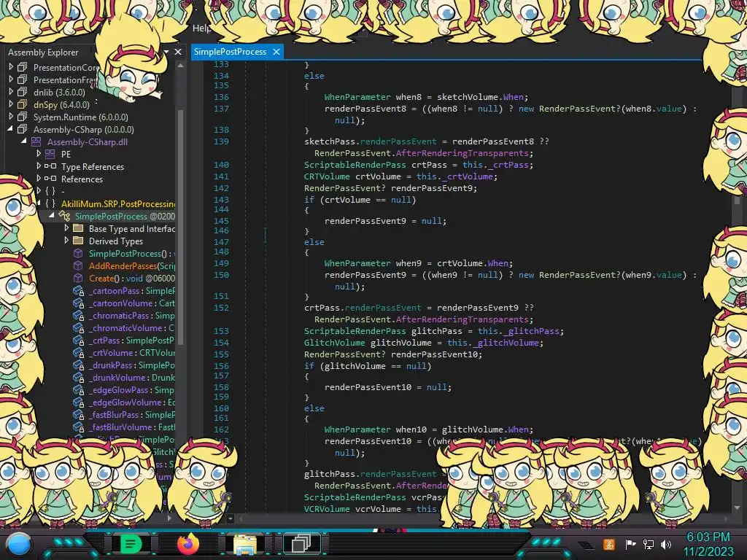Open the Help menu
This screenshot has height=560, width=747.
201,28
